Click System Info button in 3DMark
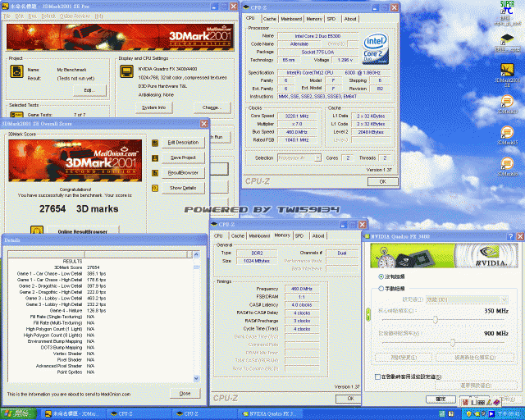525x420 pixels. coord(154,107)
